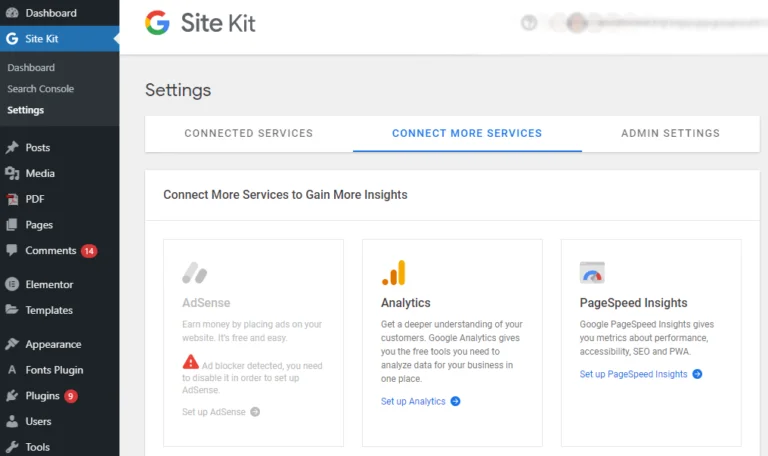Image resolution: width=768 pixels, height=456 pixels.
Task: Click the red 14 badge on Comments
Action: [89, 251]
